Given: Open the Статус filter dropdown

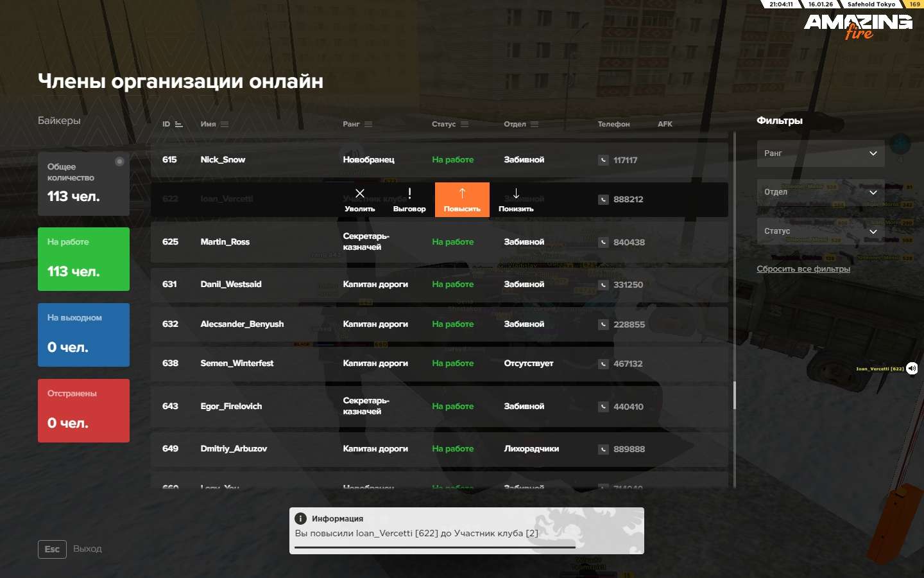Looking at the screenshot, I should [x=820, y=231].
